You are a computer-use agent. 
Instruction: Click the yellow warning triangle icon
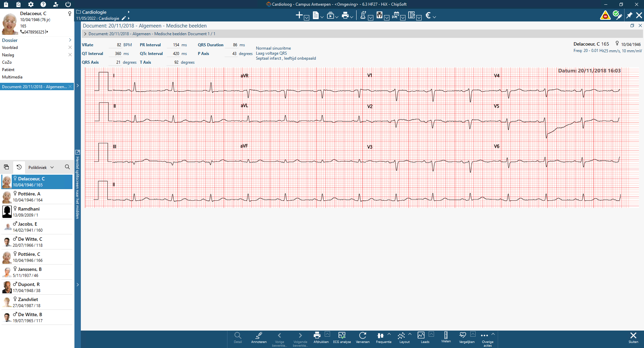pyautogui.click(x=605, y=15)
